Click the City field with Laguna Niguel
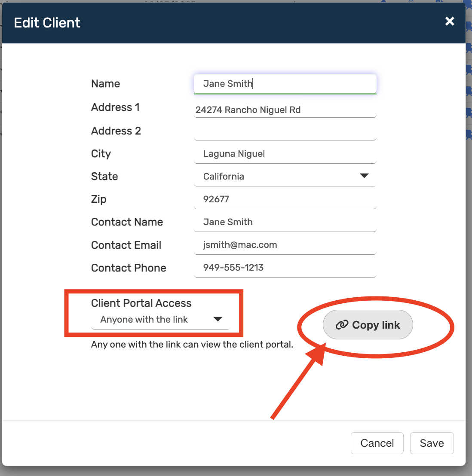The width and height of the screenshot is (472, 476). [x=285, y=154]
